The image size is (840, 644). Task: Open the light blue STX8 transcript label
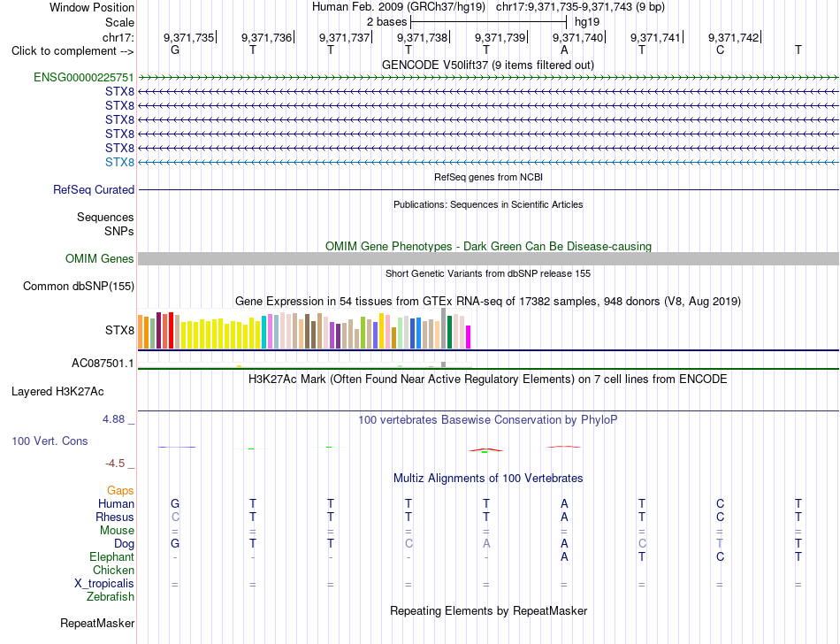pyautogui.click(x=119, y=162)
